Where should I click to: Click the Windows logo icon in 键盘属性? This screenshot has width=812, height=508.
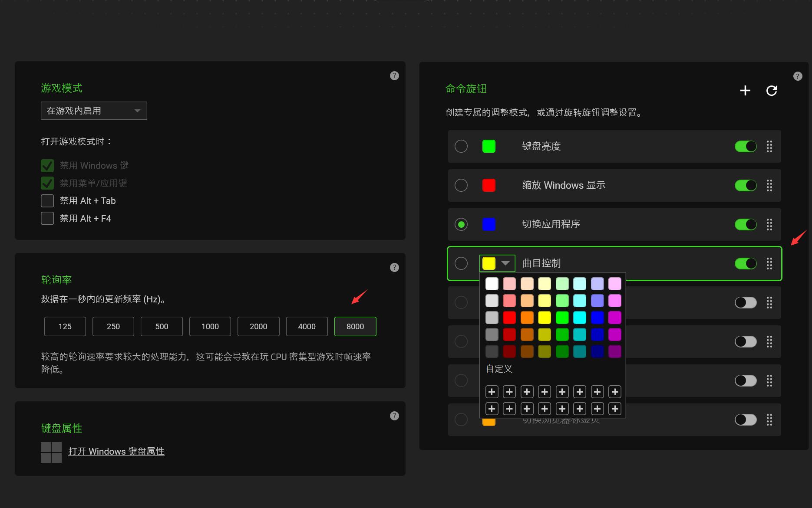pos(51,452)
